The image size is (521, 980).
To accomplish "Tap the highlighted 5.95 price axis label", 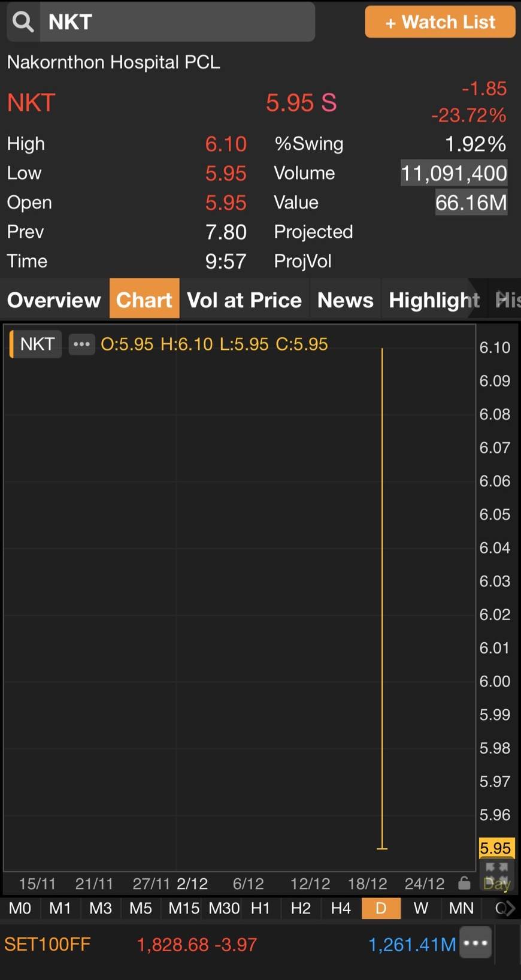I will [496, 848].
